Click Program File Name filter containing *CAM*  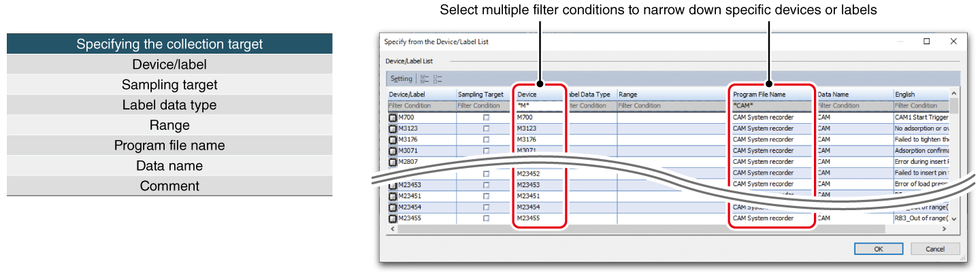coord(771,106)
